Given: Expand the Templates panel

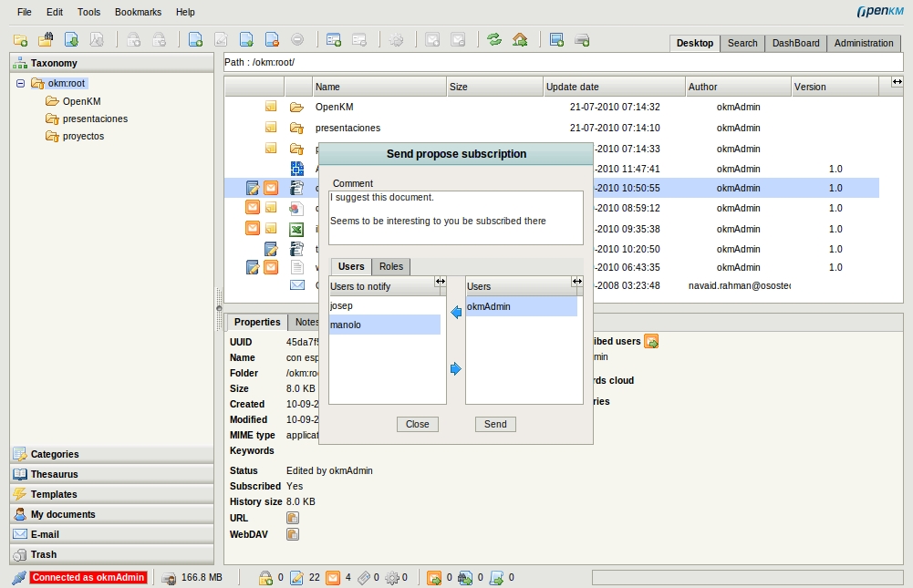Looking at the screenshot, I should tap(112, 494).
